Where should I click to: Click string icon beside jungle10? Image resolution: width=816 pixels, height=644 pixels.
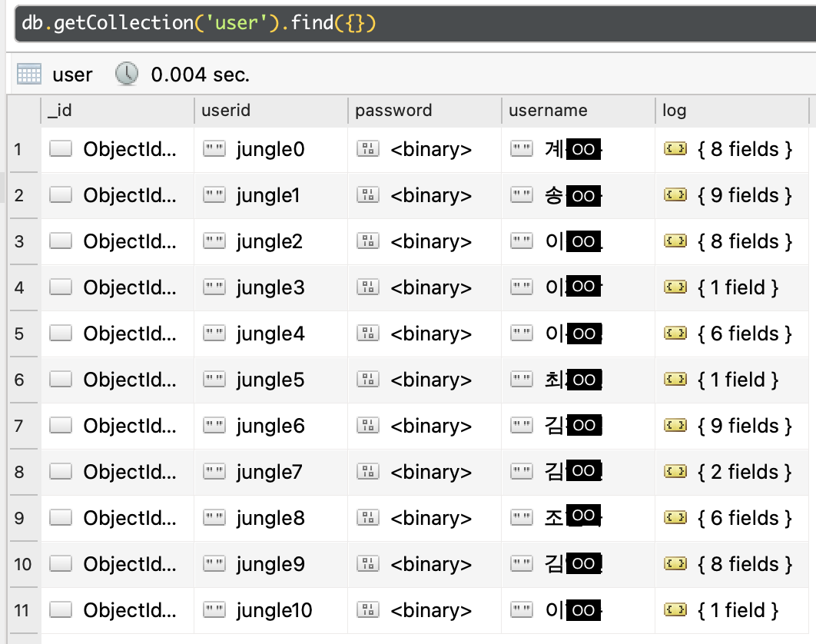pyautogui.click(x=214, y=610)
